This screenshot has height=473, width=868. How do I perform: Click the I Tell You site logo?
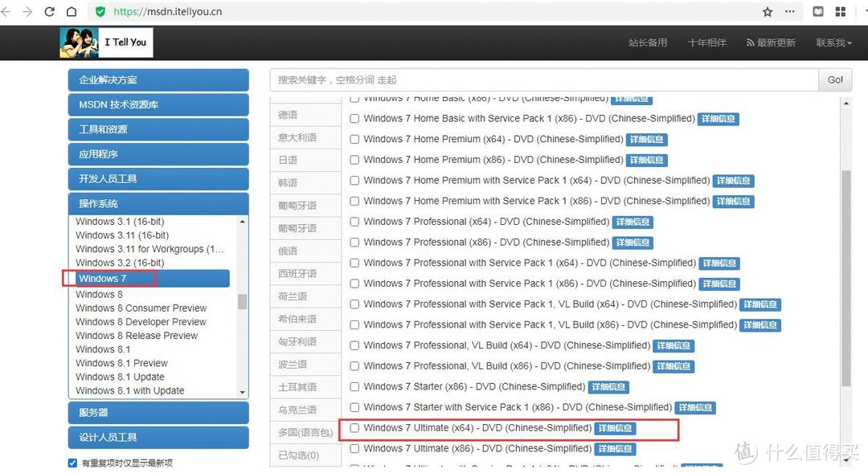(106, 43)
